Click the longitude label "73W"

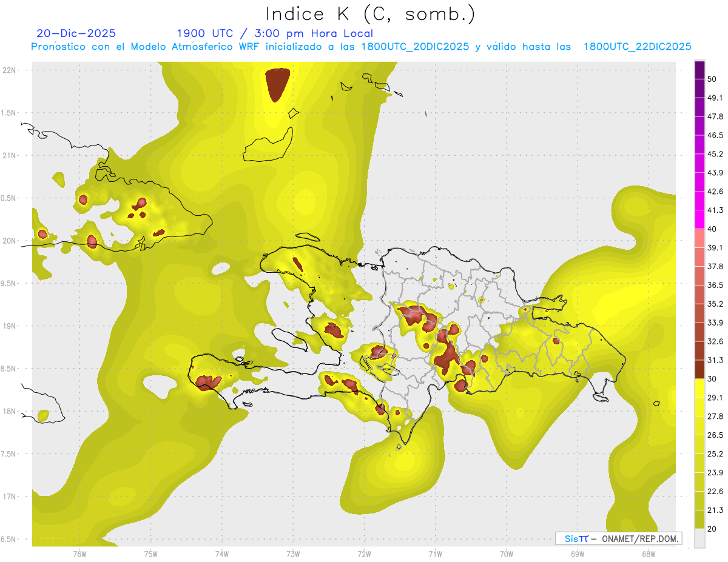coord(293,554)
